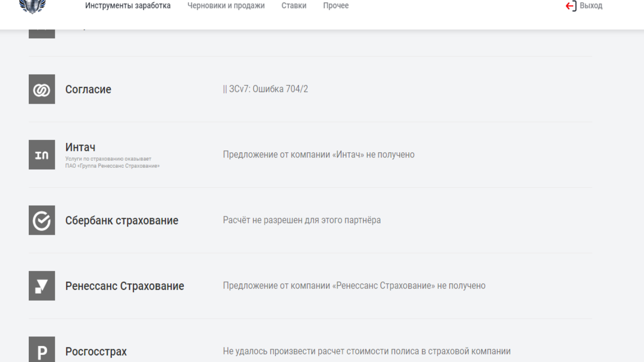
Task: Open the Инструменты заработка menu
Action: 128,6
